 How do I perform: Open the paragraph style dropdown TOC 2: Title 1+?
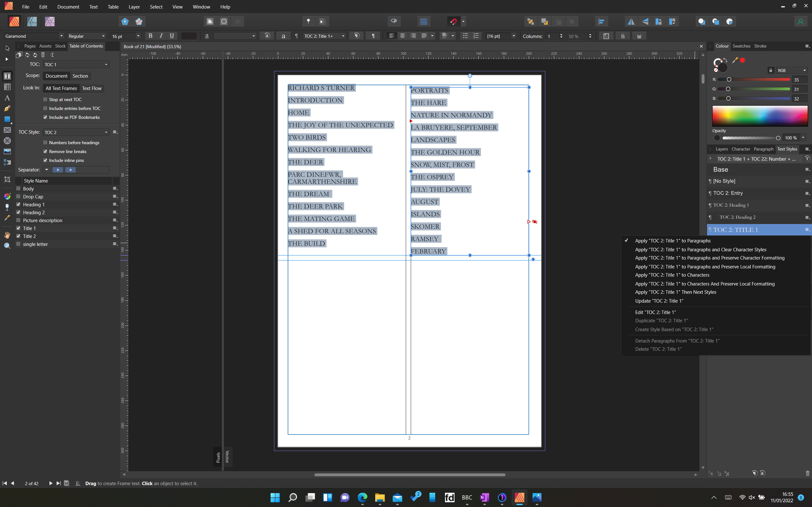(x=343, y=36)
